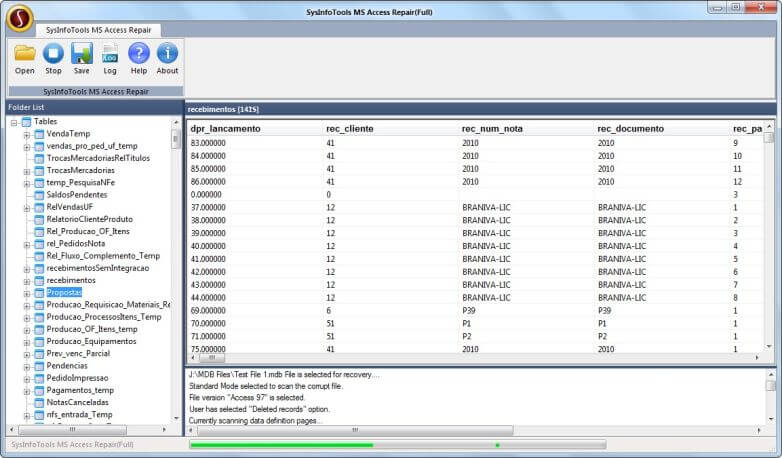782x458 pixels.
Task: Click the SysInfoTools round logo button
Action: pyautogui.click(x=19, y=17)
